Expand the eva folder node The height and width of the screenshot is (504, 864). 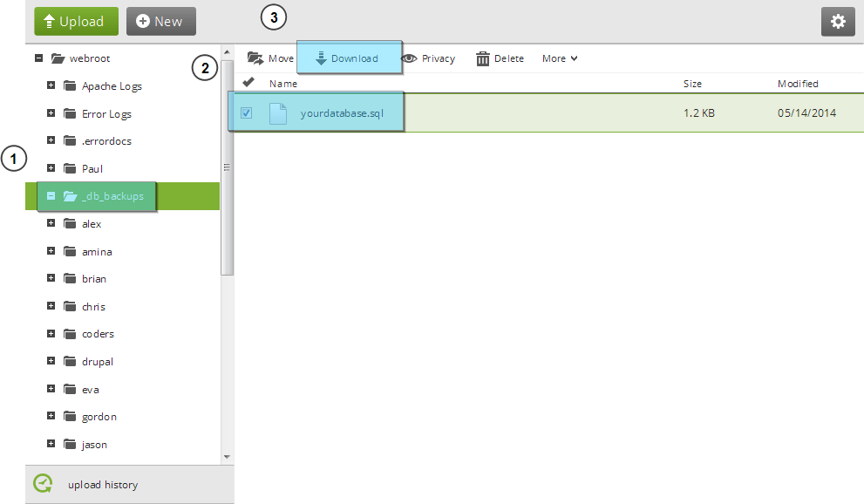pos(51,389)
